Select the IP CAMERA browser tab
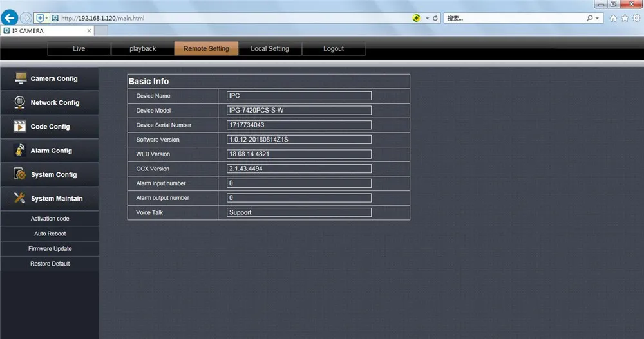Screen dimensions: 644x339 (x=47, y=31)
